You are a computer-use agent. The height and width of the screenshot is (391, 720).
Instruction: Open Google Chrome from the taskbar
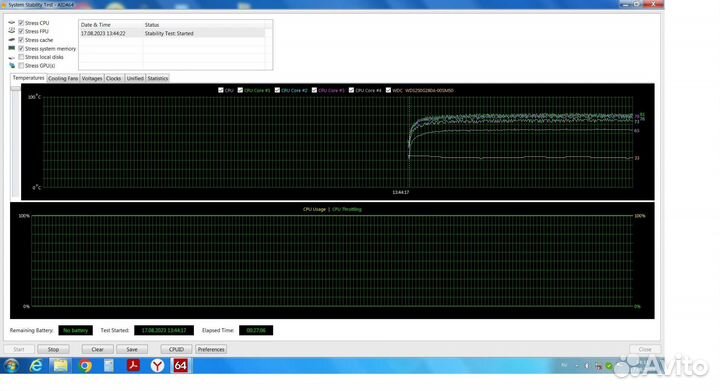(x=85, y=366)
